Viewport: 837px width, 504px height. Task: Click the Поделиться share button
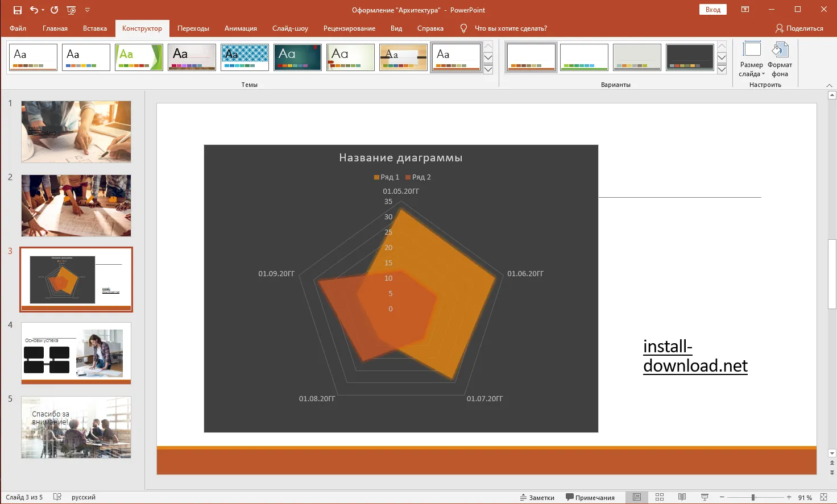tap(799, 28)
